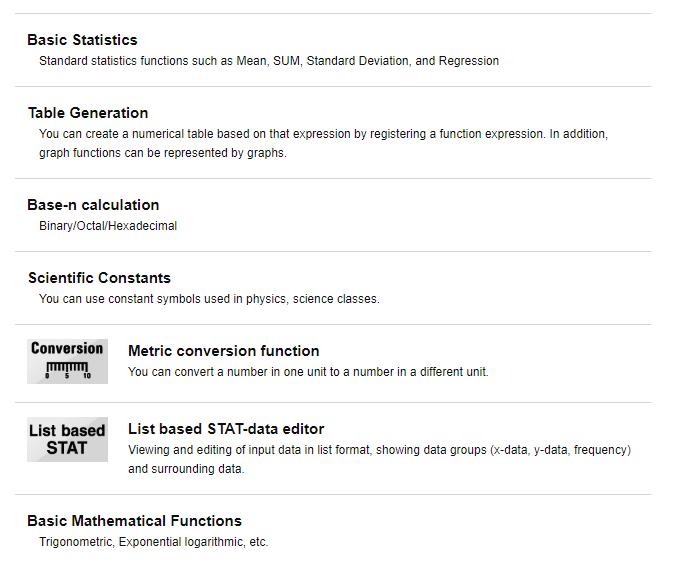The image size is (687, 566).
Task: Click the Trigonometric, Exponential logarithmic text
Action: point(153,542)
